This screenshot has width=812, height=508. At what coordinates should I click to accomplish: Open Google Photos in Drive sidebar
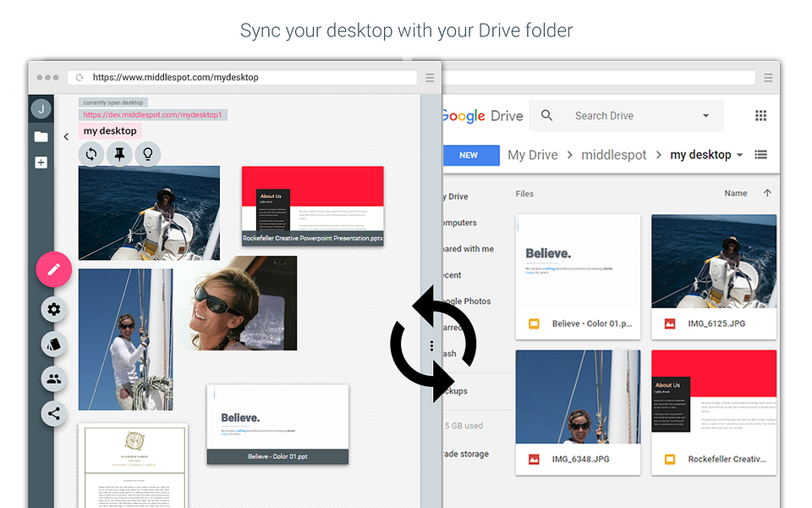pyautogui.click(x=467, y=301)
